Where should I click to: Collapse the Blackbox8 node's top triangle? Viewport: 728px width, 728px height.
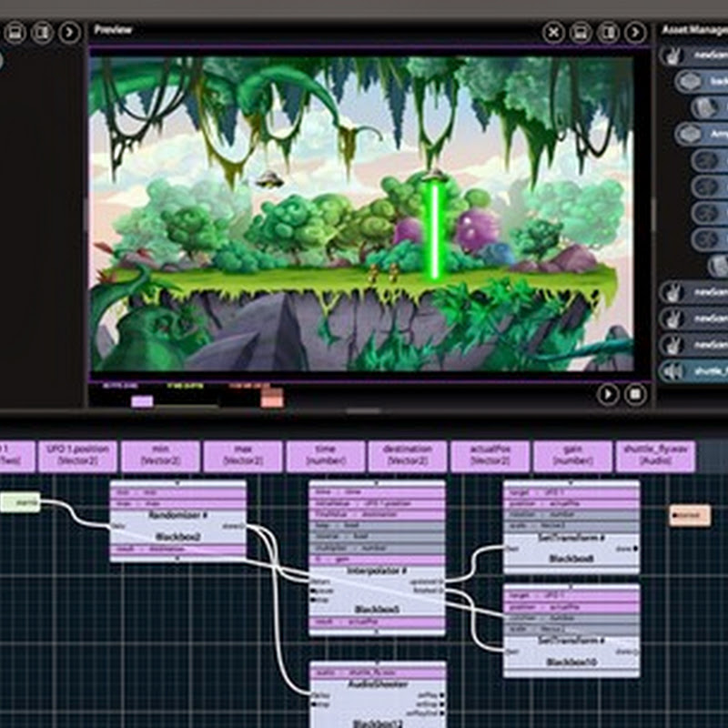(571, 483)
